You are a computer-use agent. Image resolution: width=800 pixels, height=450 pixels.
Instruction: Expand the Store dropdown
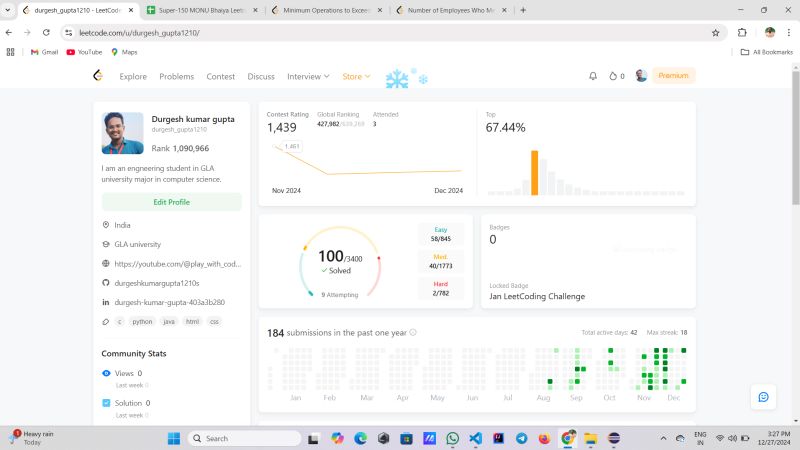coord(356,76)
